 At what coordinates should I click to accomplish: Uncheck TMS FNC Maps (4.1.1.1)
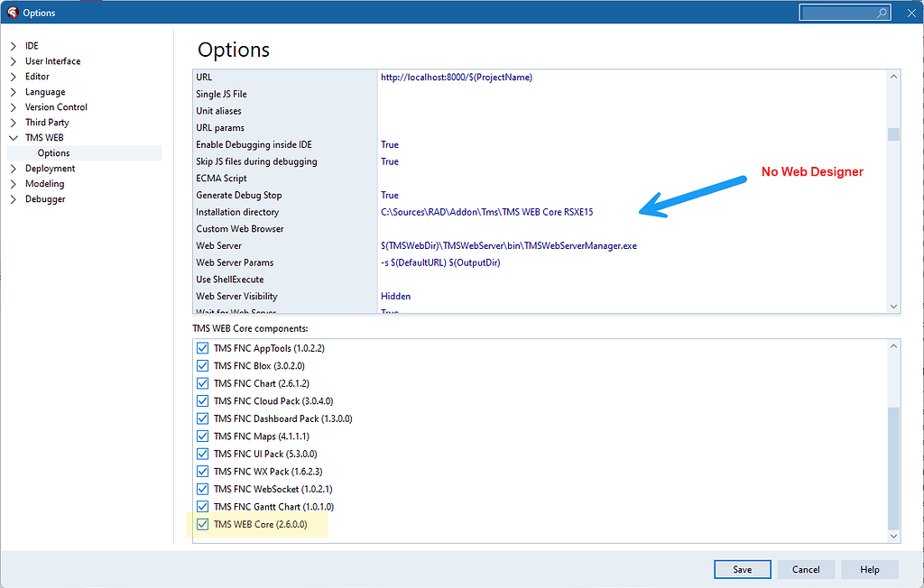(x=202, y=436)
